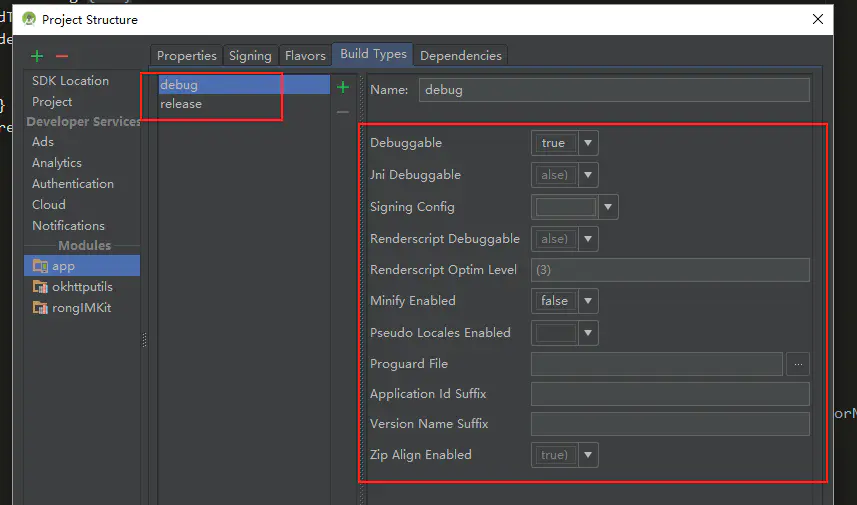Open the Jni Debuggable dropdown
Image resolution: width=857 pixels, height=505 pixels.
tap(588, 175)
